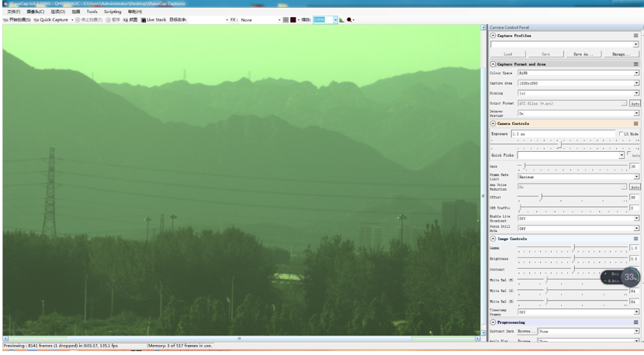Click the focus-aid magnifier icon
Screen dimensions: 644x355
pyautogui.click(x=349, y=19)
